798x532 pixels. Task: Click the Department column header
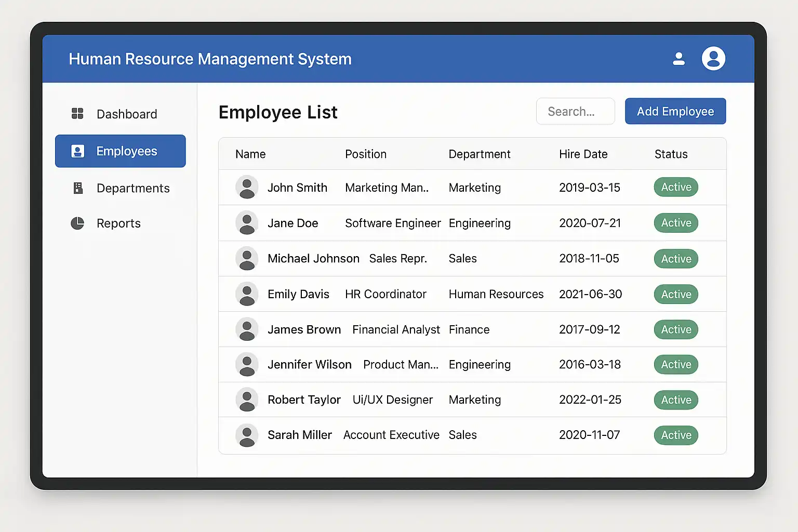click(x=479, y=154)
